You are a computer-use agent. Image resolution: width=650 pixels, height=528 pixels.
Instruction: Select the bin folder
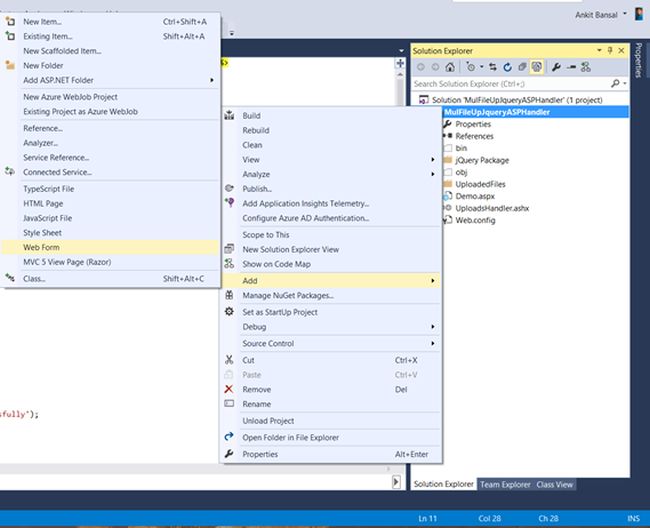click(x=461, y=148)
